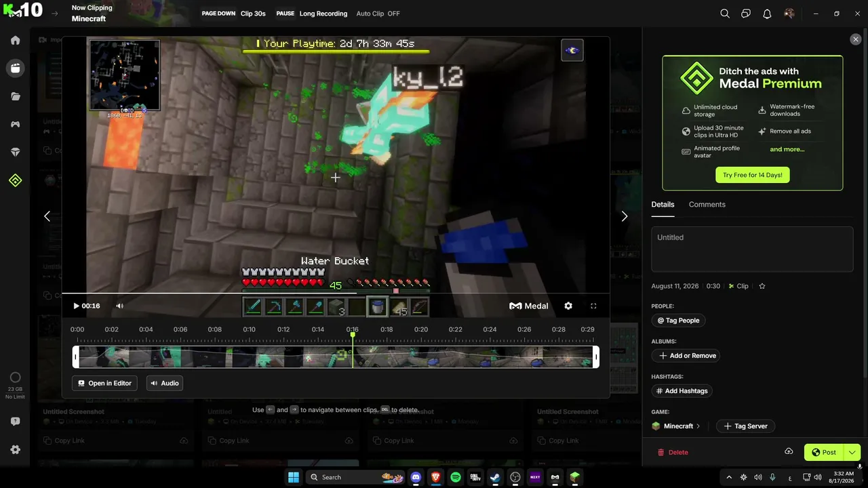Image resolution: width=868 pixels, height=488 pixels.
Task: Open search in the top bar
Action: tap(725, 14)
